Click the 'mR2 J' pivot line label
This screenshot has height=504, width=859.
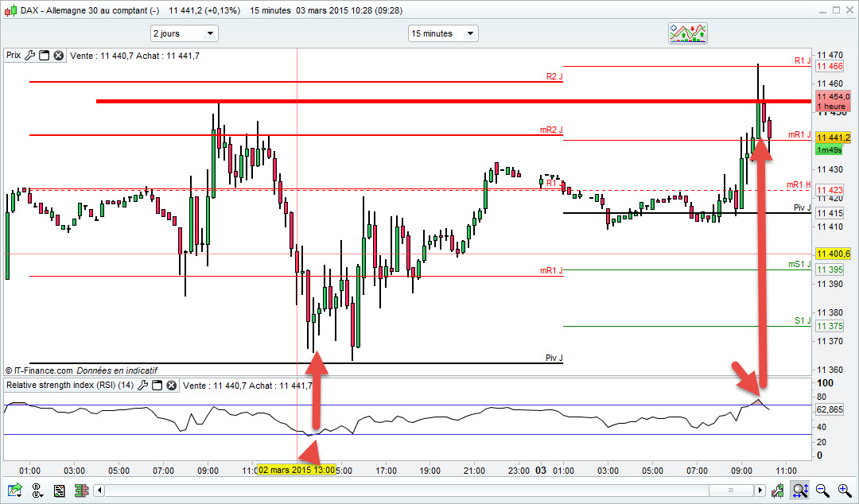(x=551, y=130)
